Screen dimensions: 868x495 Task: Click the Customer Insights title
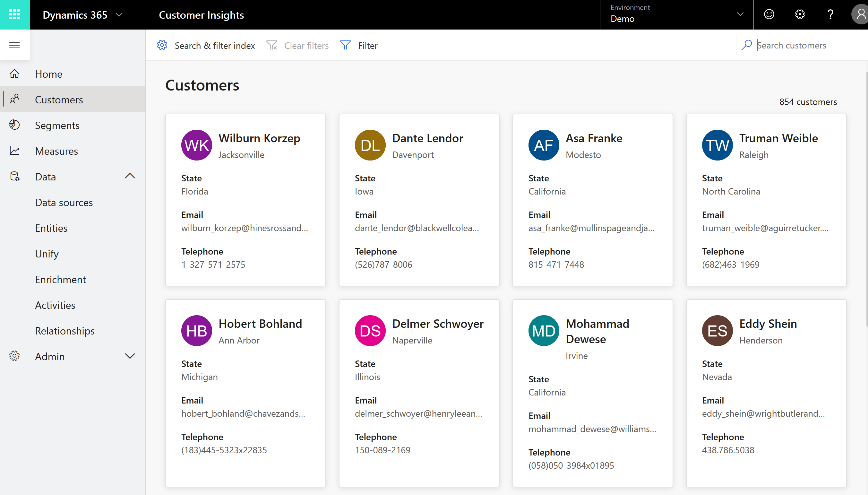(x=202, y=15)
